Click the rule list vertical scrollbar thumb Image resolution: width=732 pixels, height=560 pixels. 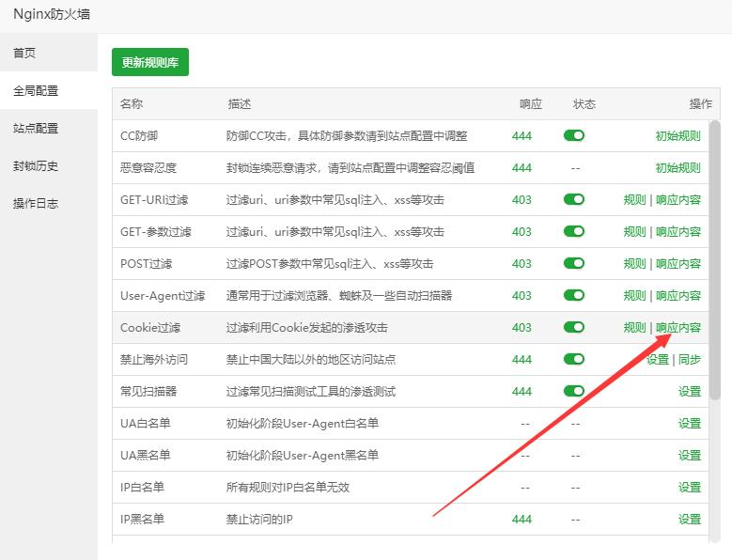[715, 259]
